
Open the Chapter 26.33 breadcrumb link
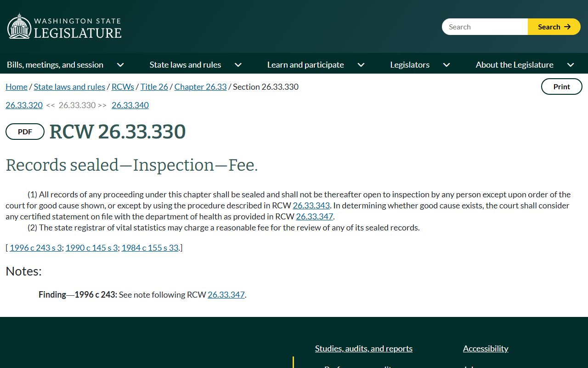click(x=200, y=86)
